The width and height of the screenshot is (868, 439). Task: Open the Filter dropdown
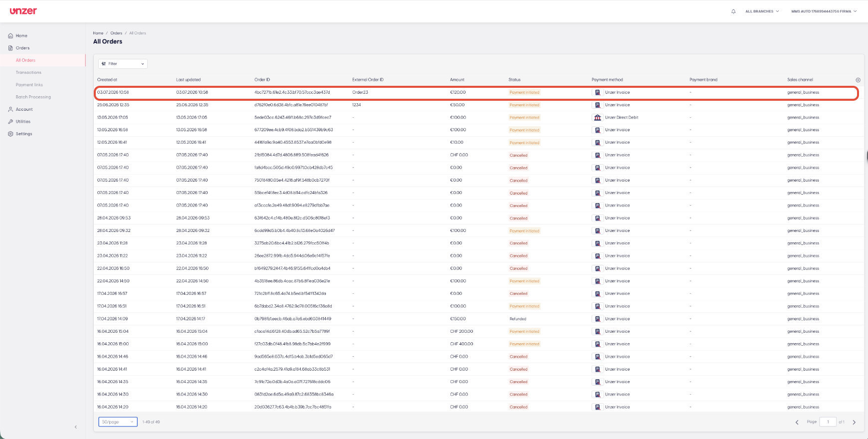(x=123, y=64)
